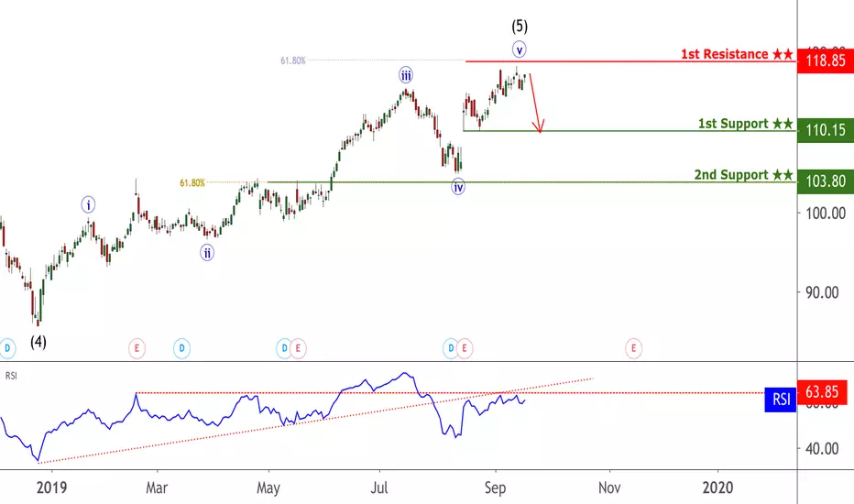The image size is (854, 504).
Task: Open the earnings marker just after May
Action: 298,348
